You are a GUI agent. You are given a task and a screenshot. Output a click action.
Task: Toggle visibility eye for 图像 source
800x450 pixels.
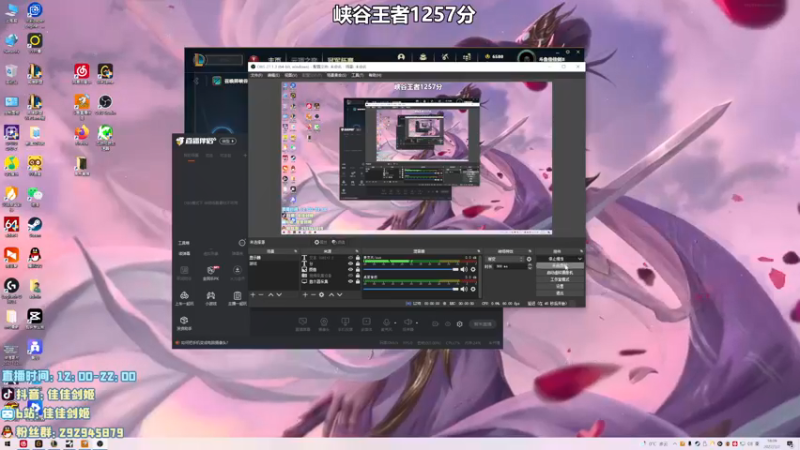350,269
